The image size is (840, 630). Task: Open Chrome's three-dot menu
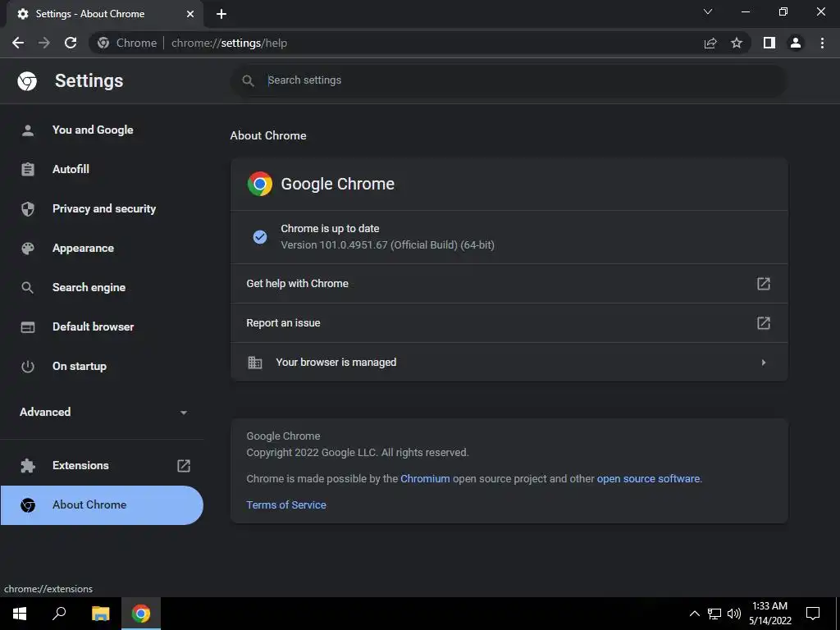point(822,43)
